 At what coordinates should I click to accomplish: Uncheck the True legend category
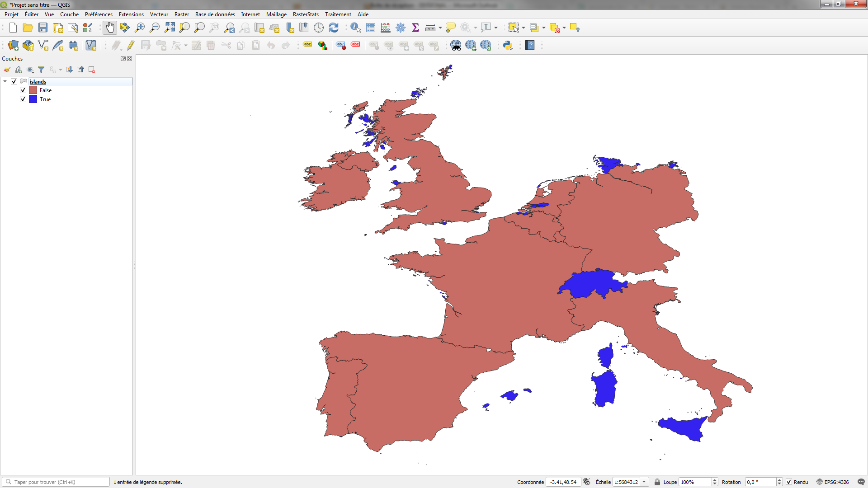pyautogui.click(x=23, y=99)
